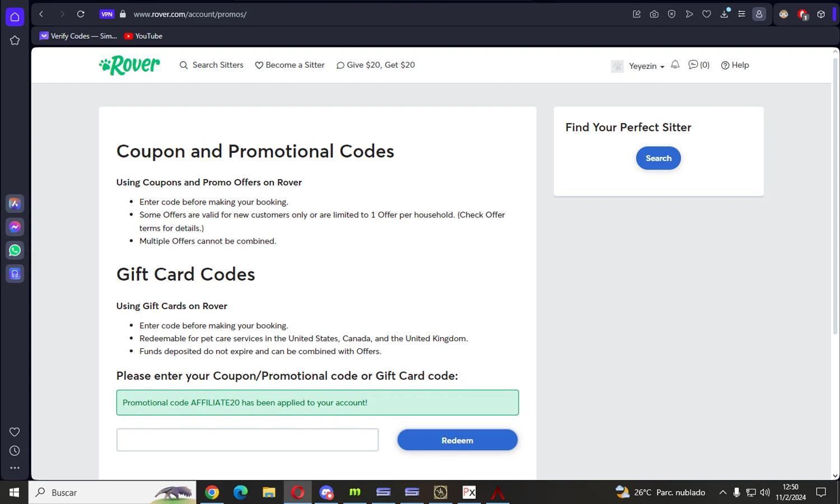Open the Rover notifications bell
The image size is (840, 504).
tap(675, 64)
